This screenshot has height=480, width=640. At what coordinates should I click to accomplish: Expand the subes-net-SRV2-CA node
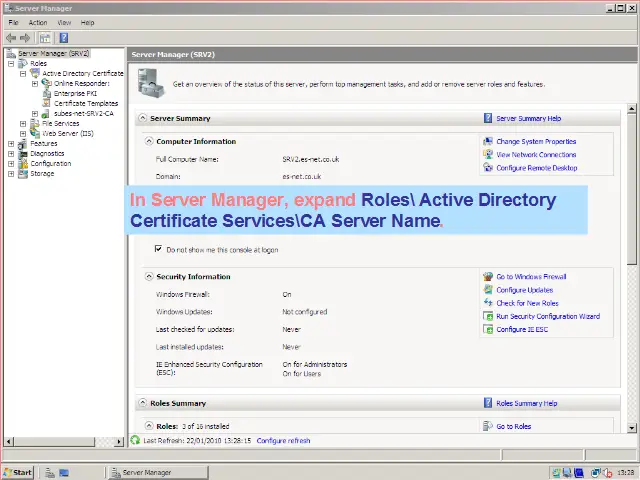point(35,113)
